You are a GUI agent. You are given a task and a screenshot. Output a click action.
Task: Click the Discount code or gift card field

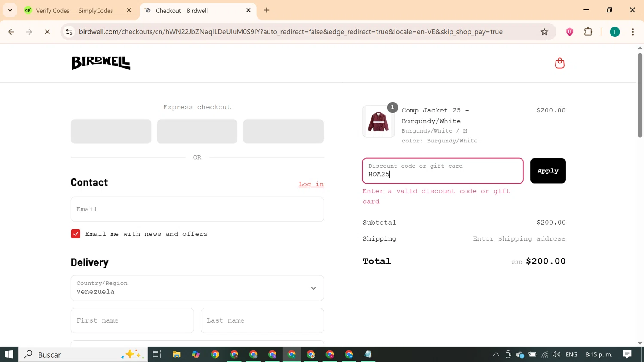[x=443, y=171]
